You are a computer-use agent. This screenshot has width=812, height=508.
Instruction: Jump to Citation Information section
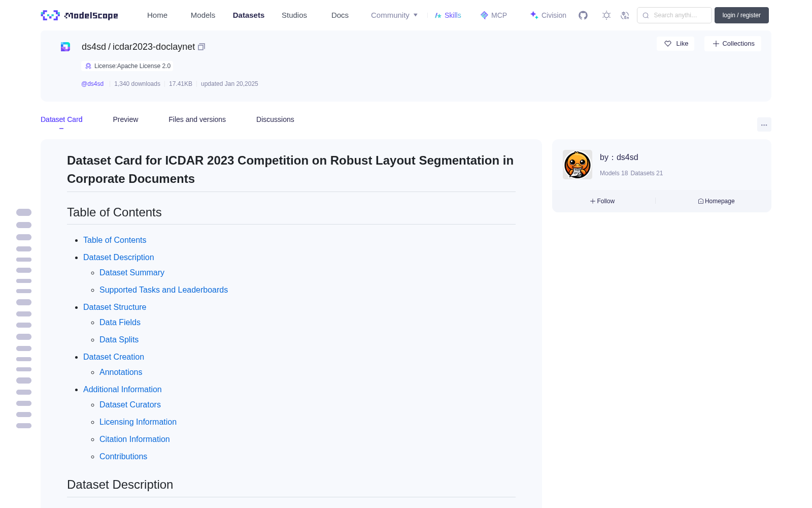coord(134,439)
